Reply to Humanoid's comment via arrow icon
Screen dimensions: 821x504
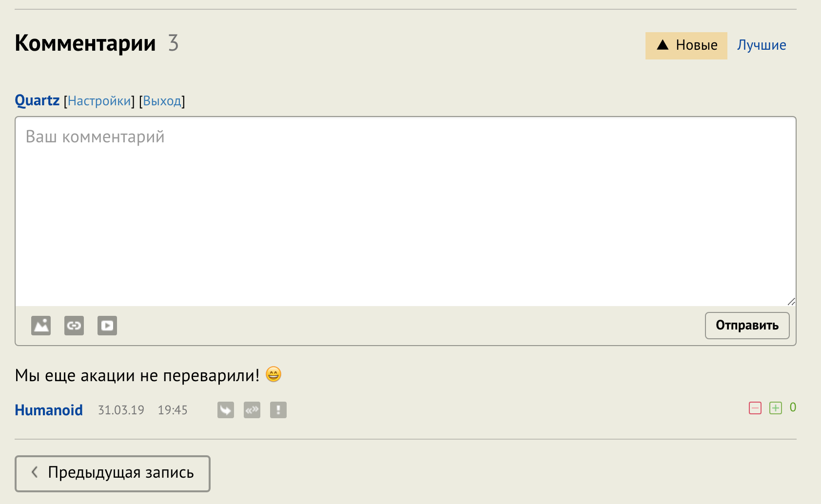point(226,410)
